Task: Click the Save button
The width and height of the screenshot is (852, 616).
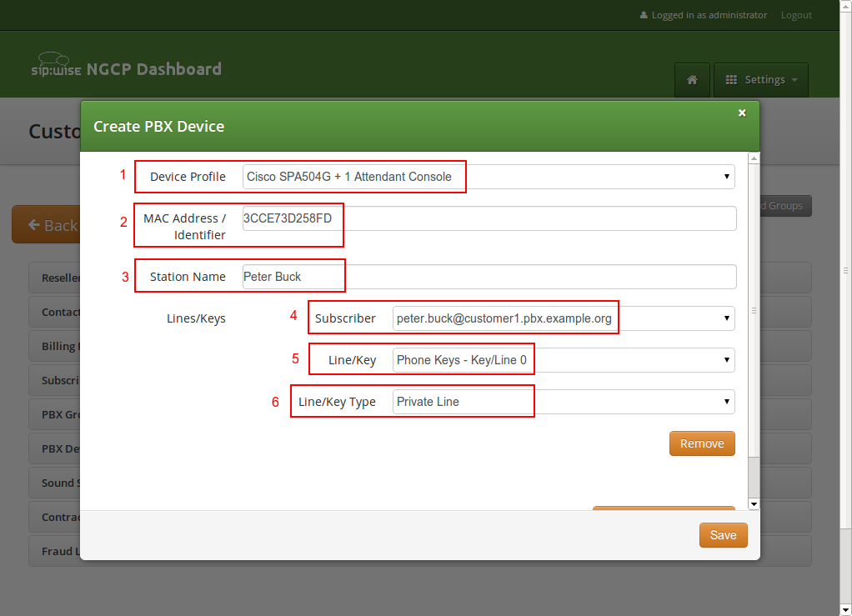Action: coord(723,535)
